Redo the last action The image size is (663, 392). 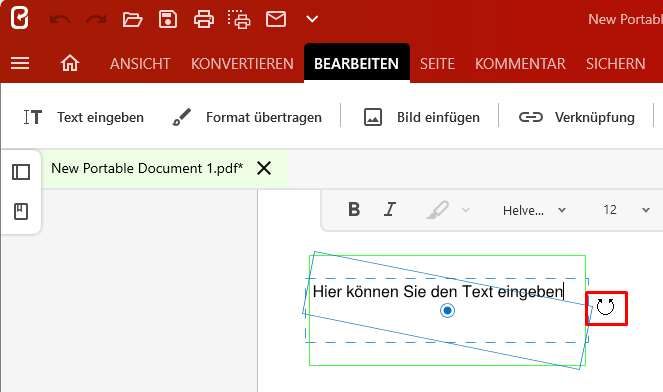[96, 19]
